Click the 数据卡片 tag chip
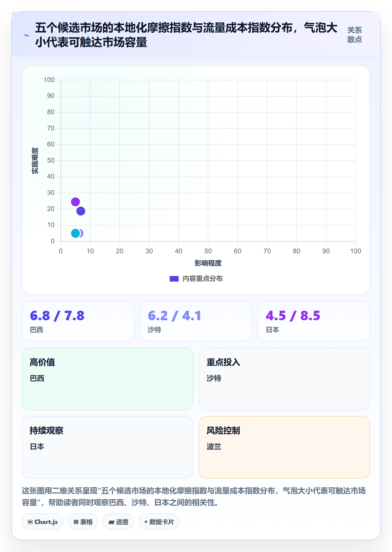Image resolution: width=392 pixels, height=552 pixels. (x=159, y=522)
